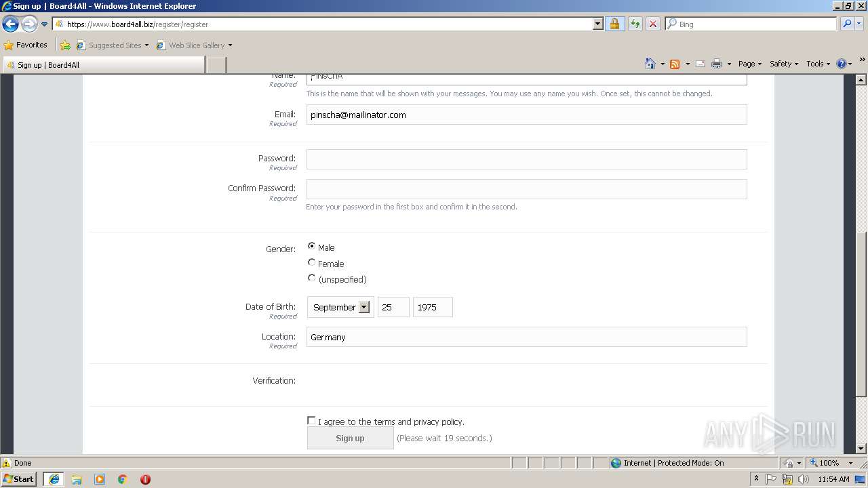The image size is (868, 488).
Task: Click the vertical scrollbar down arrow
Action: click(x=861, y=448)
